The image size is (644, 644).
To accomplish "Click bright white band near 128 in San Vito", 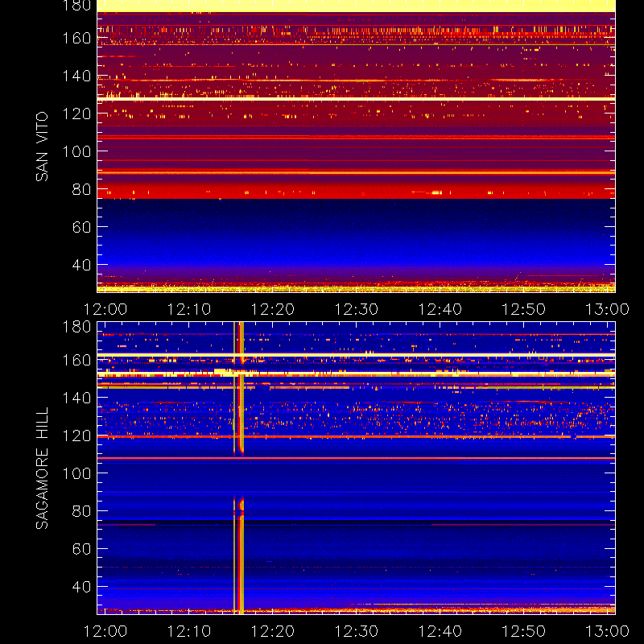I will 356,99.
